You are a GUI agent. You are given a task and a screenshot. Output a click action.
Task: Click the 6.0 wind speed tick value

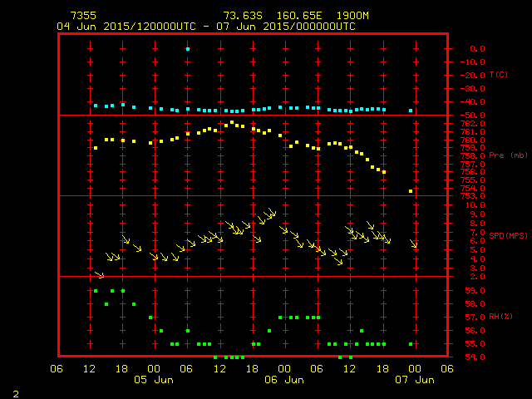coord(477,241)
